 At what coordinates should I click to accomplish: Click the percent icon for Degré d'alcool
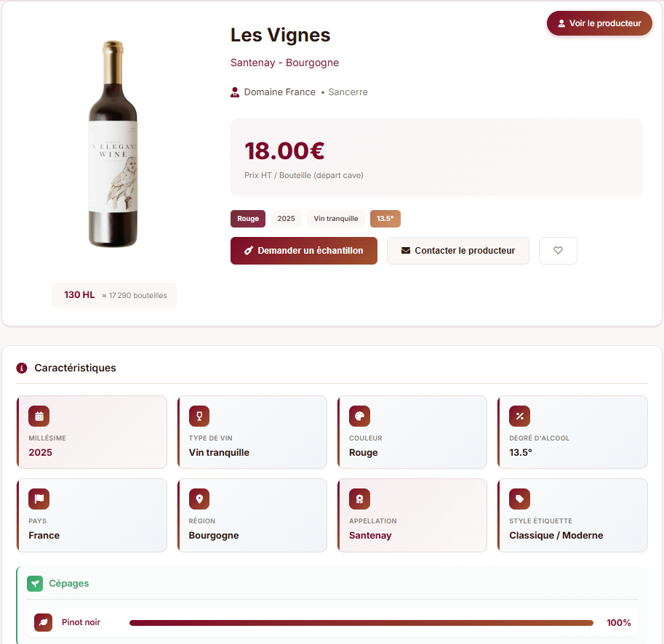pos(519,416)
